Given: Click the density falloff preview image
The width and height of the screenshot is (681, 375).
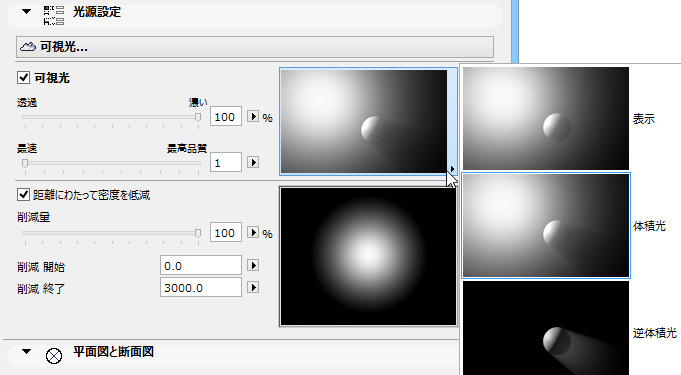Looking at the screenshot, I should tap(368, 256).
